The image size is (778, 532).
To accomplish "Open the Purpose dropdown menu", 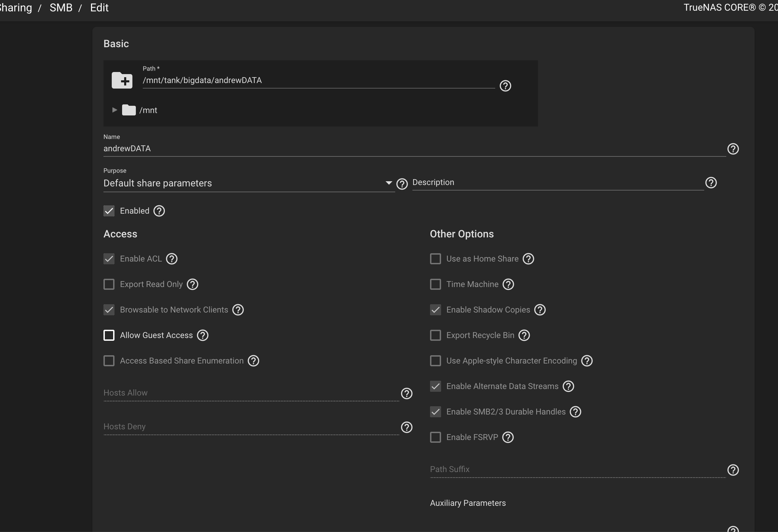I will [x=248, y=183].
